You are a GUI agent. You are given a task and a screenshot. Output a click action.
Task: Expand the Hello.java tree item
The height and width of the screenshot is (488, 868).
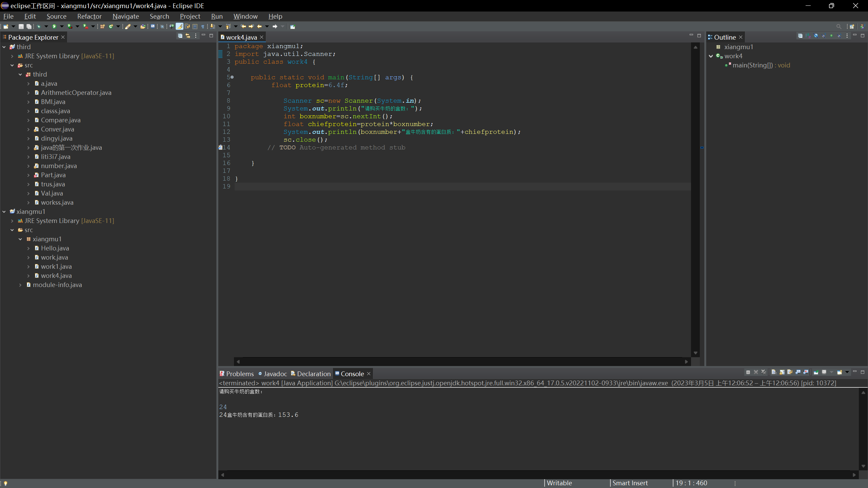pos(28,248)
